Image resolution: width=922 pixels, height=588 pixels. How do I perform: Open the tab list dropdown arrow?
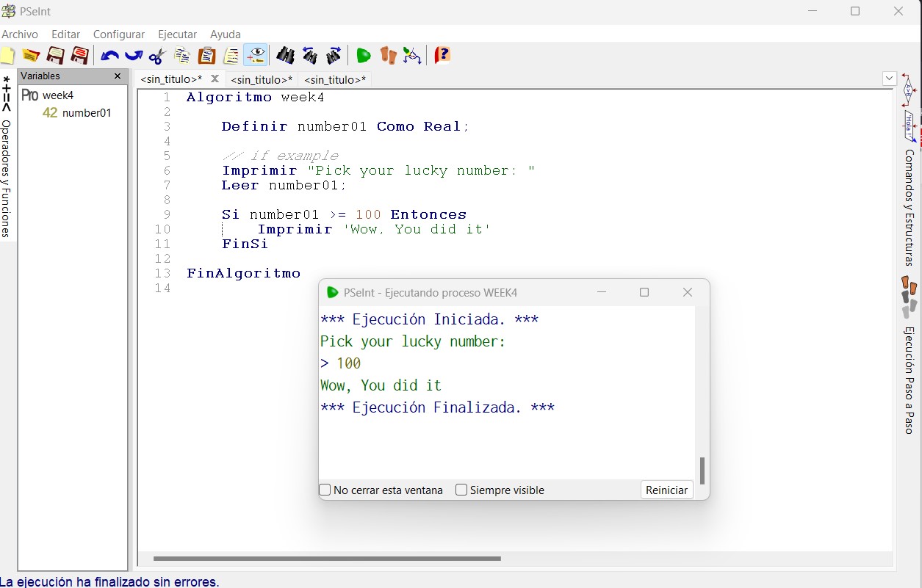[x=889, y=78]
